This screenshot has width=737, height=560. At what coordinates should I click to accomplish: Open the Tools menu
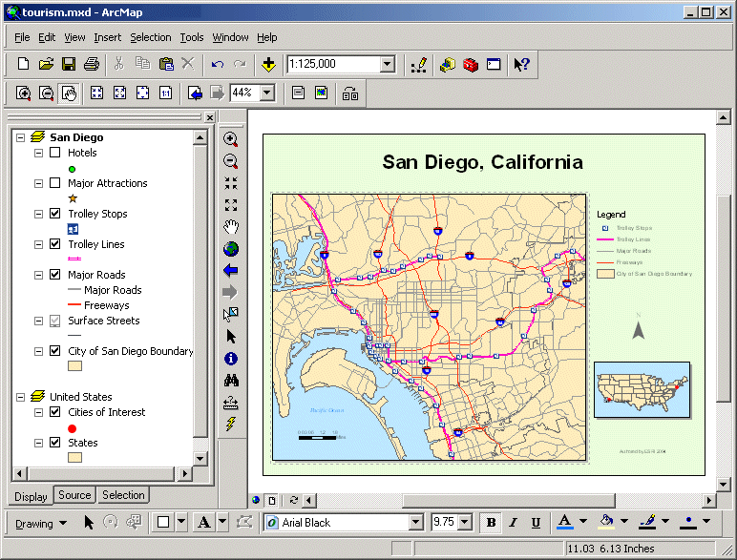point(192,37)
